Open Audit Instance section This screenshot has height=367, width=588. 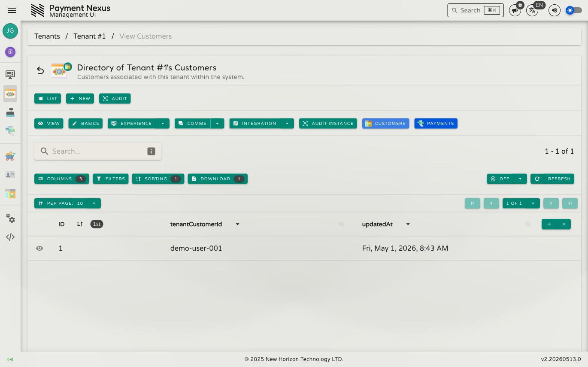click(x=328, y=123)
